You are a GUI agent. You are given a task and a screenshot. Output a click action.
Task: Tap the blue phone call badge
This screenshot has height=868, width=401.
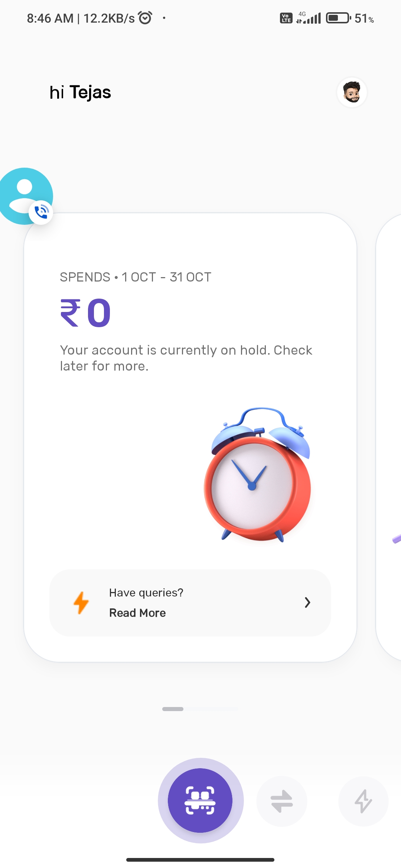(41, 213)
